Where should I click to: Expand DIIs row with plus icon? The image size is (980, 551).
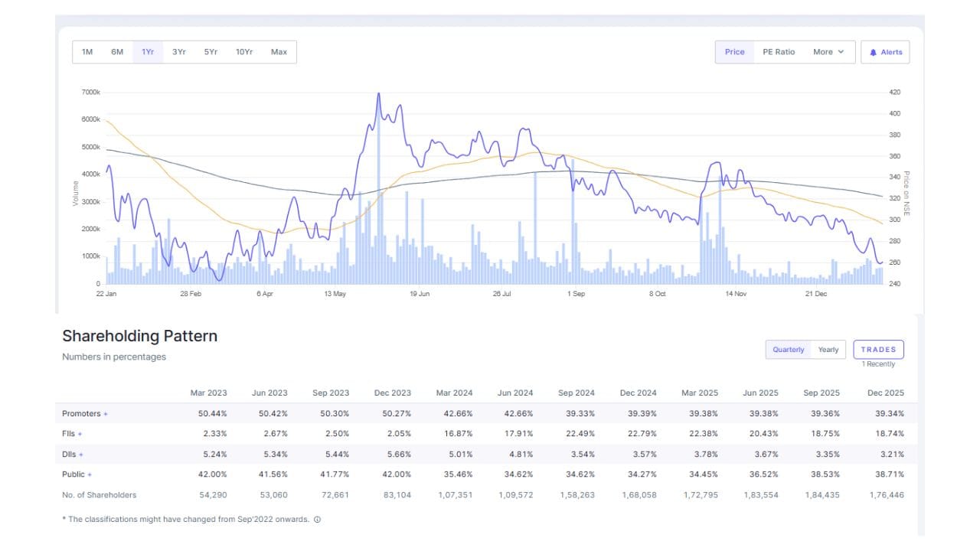click(x=81, y=455)
